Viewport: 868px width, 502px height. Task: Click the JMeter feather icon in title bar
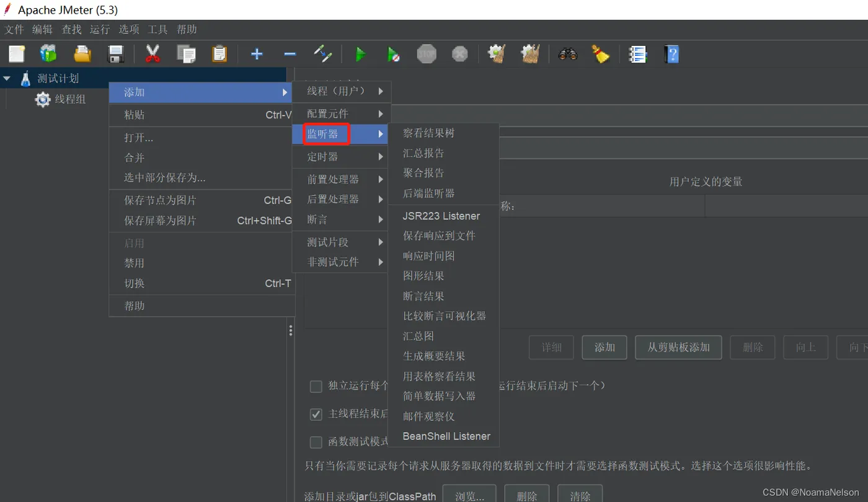pyautogui.click(x=7, y=10)
